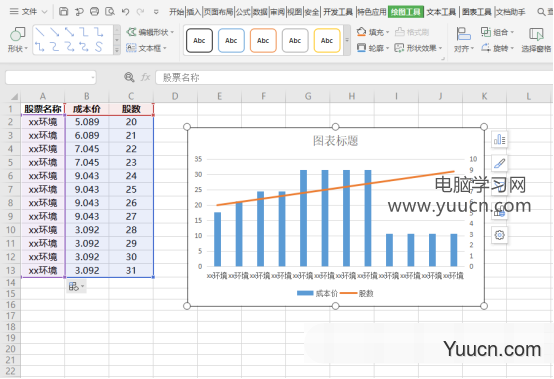This screenshot has width=554, height=379.
Task: Expand the shape style gallery more arrow
Action: [347, 40]
